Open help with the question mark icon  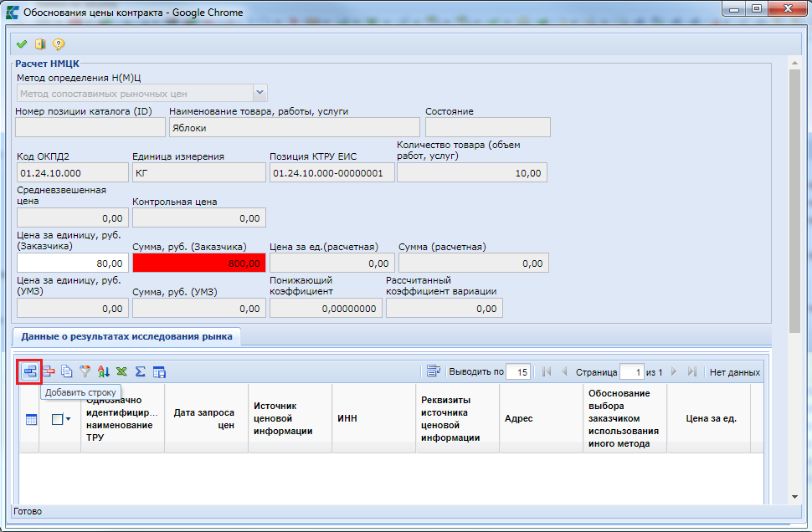click(59, 44)
